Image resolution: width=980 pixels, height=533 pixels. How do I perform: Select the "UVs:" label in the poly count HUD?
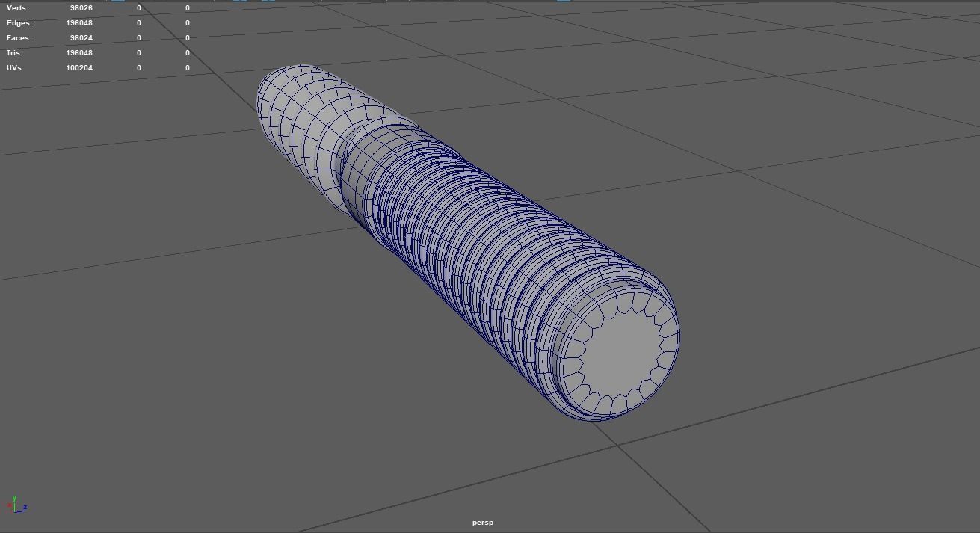tap(15, 68)
